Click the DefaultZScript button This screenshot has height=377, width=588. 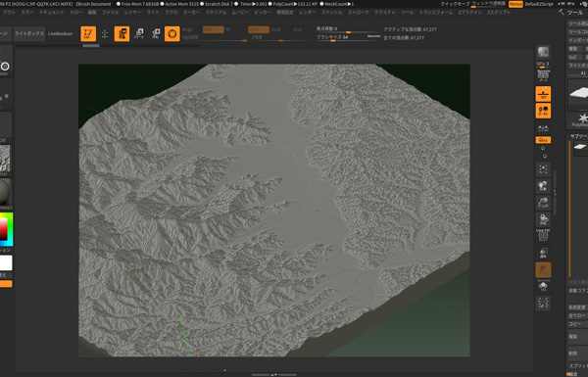(x=539, y=4)
